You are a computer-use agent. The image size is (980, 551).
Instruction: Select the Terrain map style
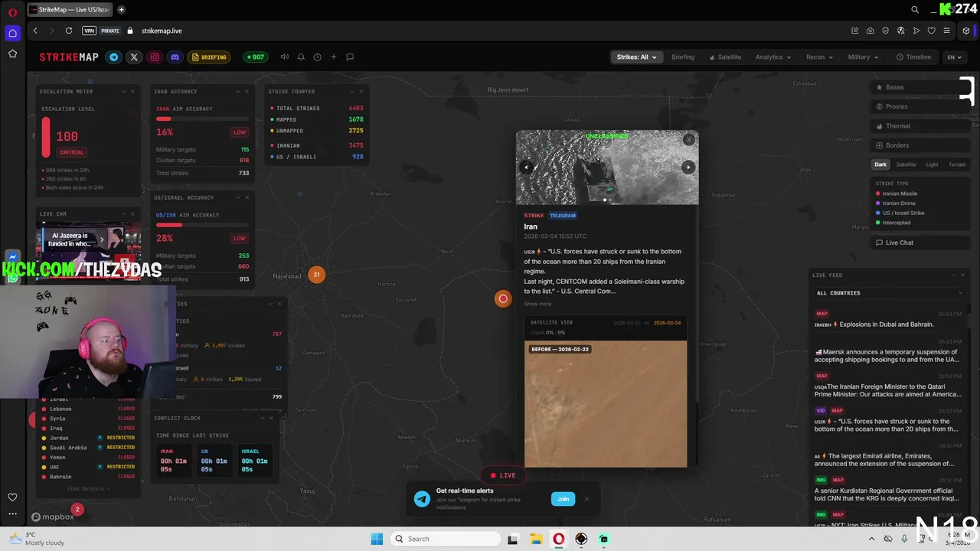(957, 165)
